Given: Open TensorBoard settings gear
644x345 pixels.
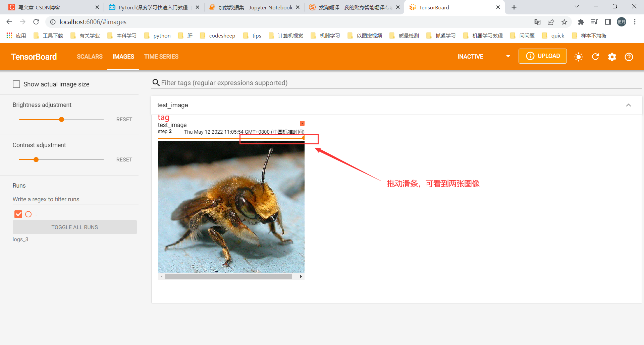Looking at the screenshot, I should point(612,57).
